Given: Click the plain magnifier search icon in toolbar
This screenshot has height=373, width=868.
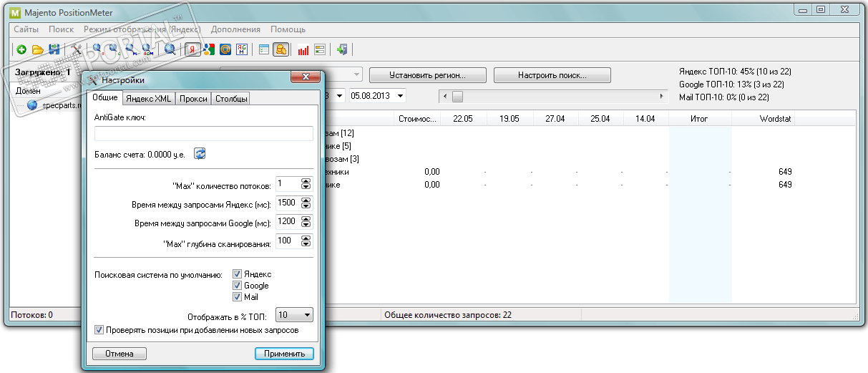Looking at the screenshot, I should pyautogui.click(x=170, y=49).
